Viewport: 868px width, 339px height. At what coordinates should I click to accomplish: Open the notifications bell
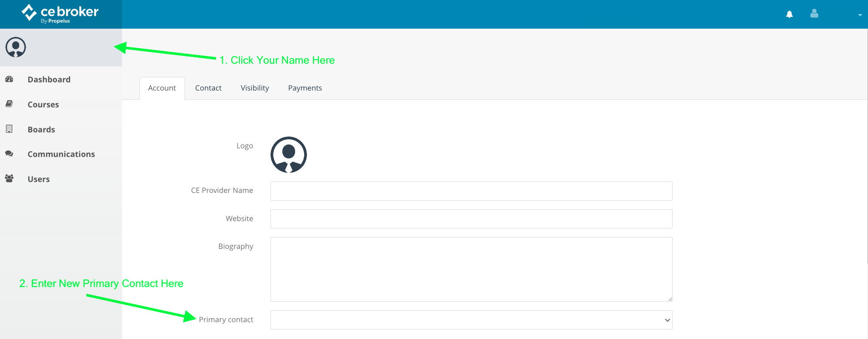coord(790,15)
